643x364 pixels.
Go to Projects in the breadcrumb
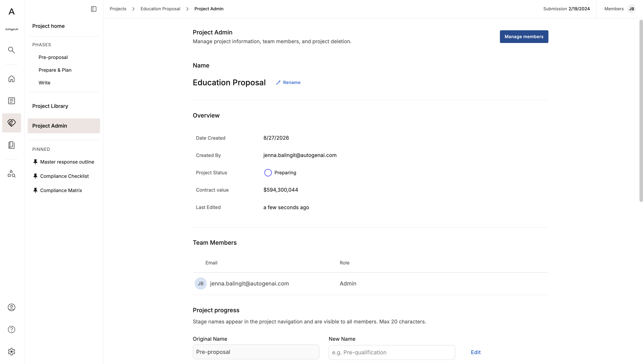click(x=118, y=9)
